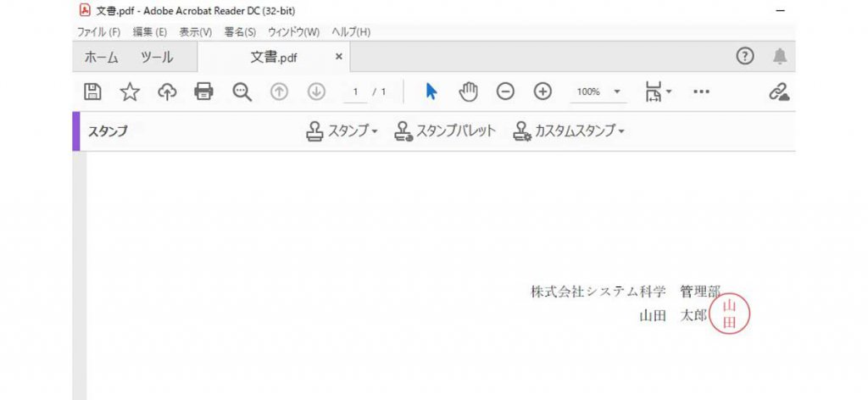Minimize the Acrobat Reader window
The width and height of the screenshot is (868, 400).
(781, 11)
